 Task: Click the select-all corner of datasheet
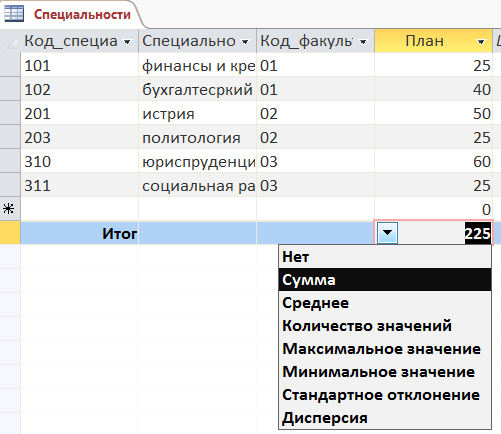(10, 41)
